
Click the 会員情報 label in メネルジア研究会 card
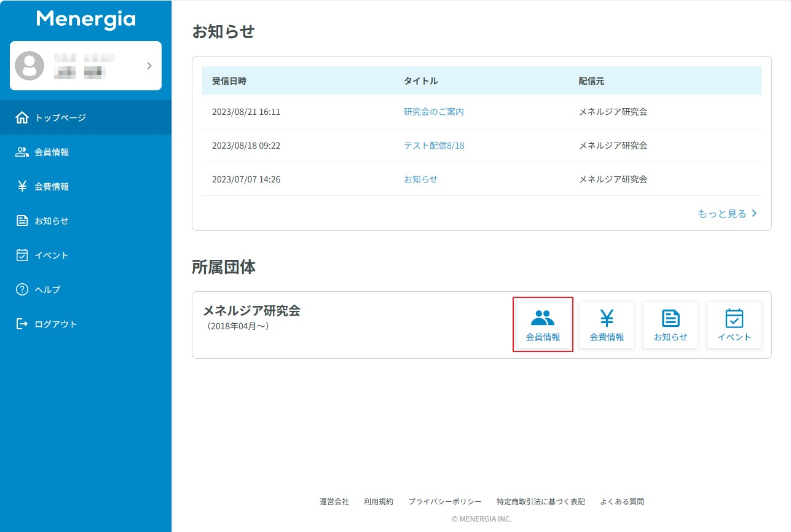point(543,337)
